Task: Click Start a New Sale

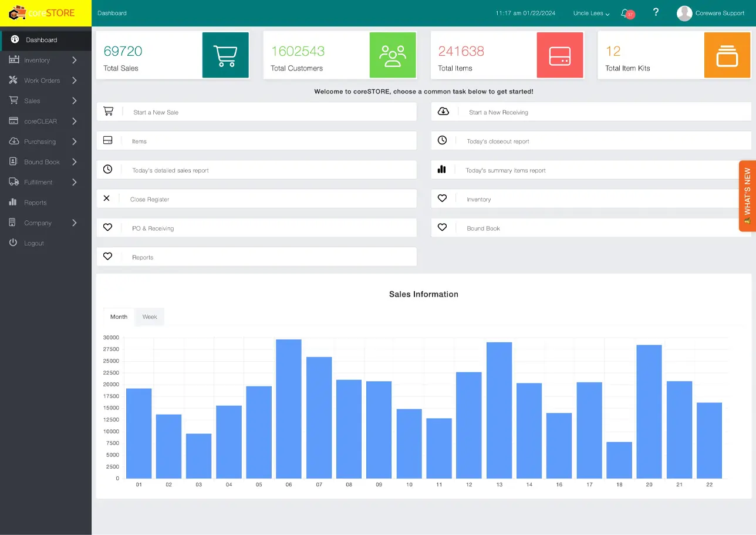Action: pos(256,112)
